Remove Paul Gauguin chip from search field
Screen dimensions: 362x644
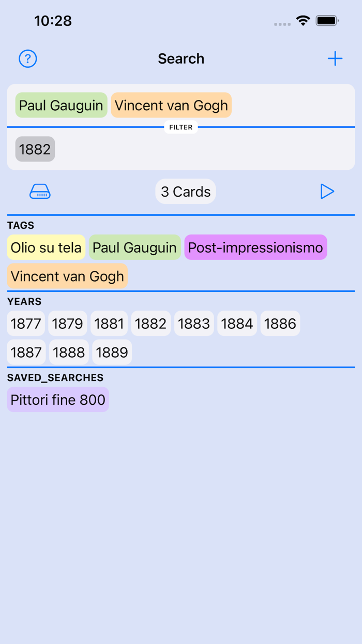pyautogui.click(x=61, y=106)
